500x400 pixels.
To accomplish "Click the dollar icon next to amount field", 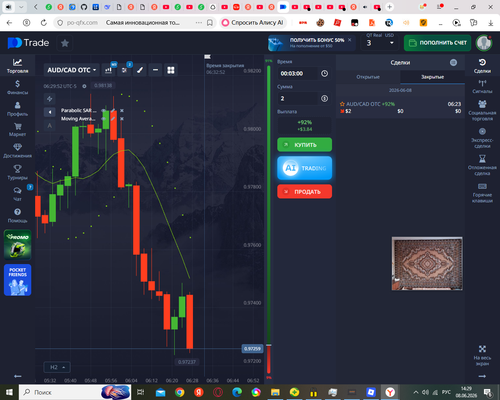I will [324, 98].
